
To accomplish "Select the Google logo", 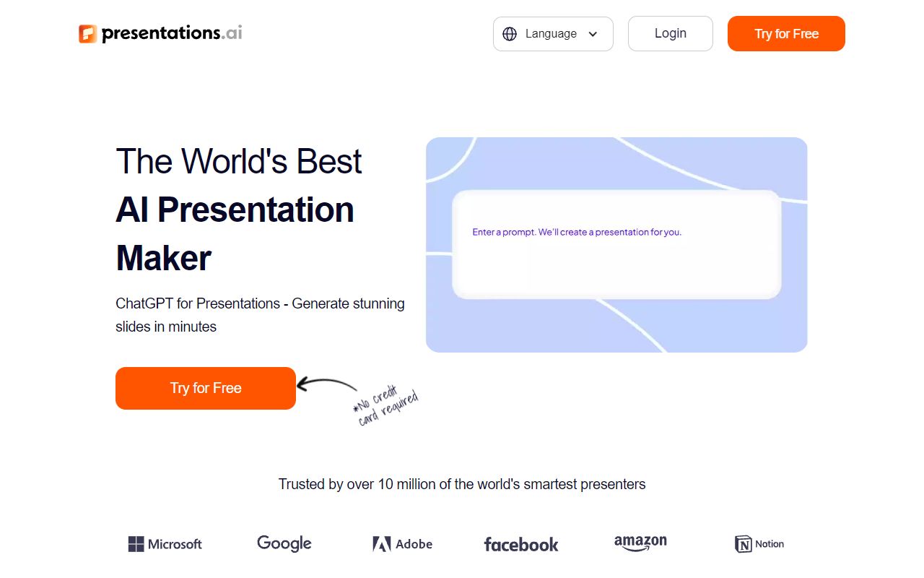I will pyautogui.click(x=284, y=543).
